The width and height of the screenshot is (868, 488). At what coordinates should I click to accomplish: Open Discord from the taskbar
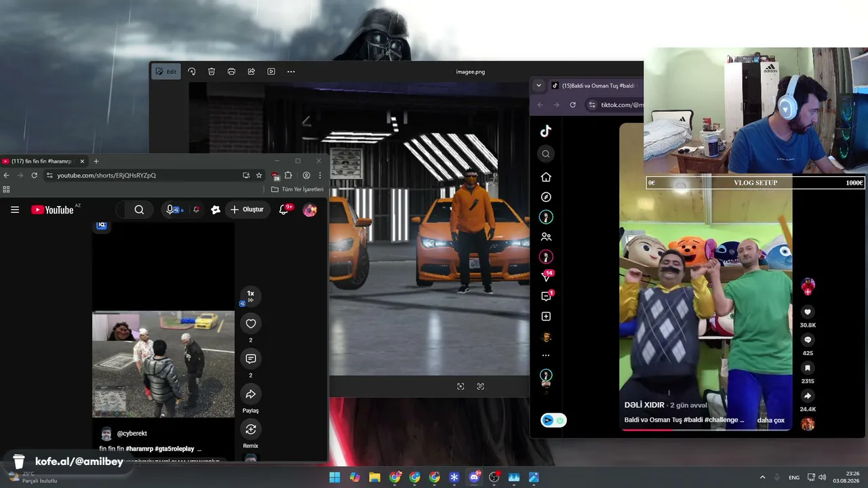474,477
